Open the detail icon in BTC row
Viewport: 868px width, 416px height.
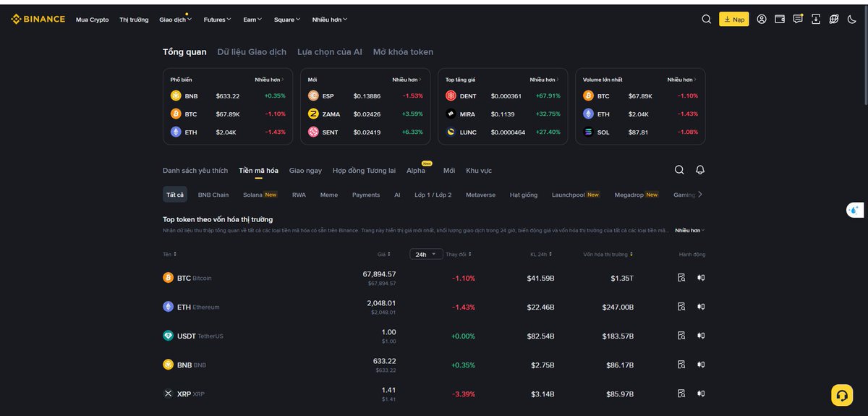pos(681,278)
